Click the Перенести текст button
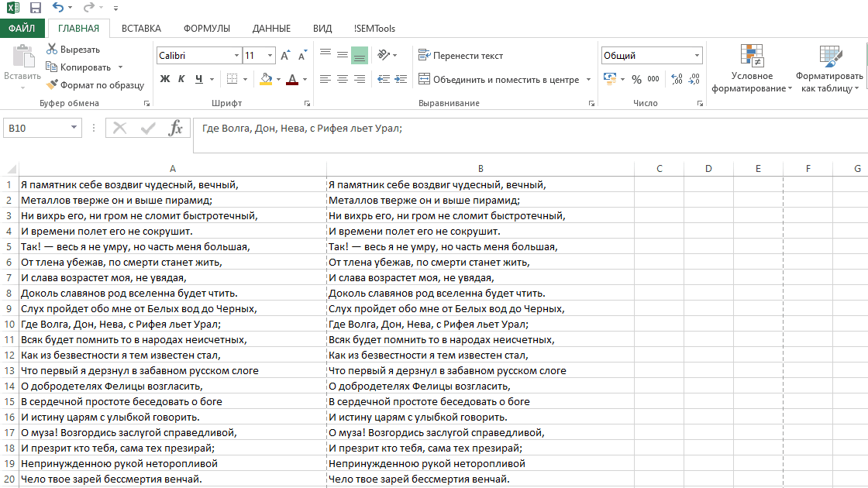 [x=460, y=56]
